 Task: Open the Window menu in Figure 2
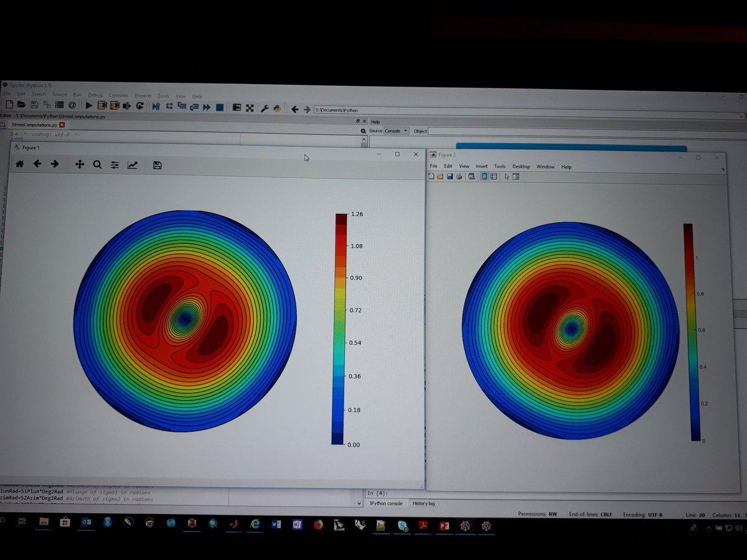[545, 167]
